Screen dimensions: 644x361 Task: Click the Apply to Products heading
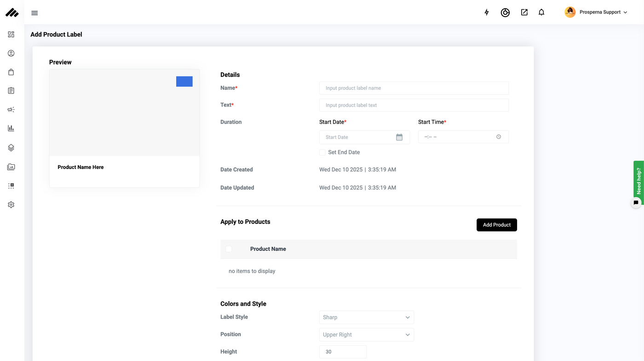(245, 222)
